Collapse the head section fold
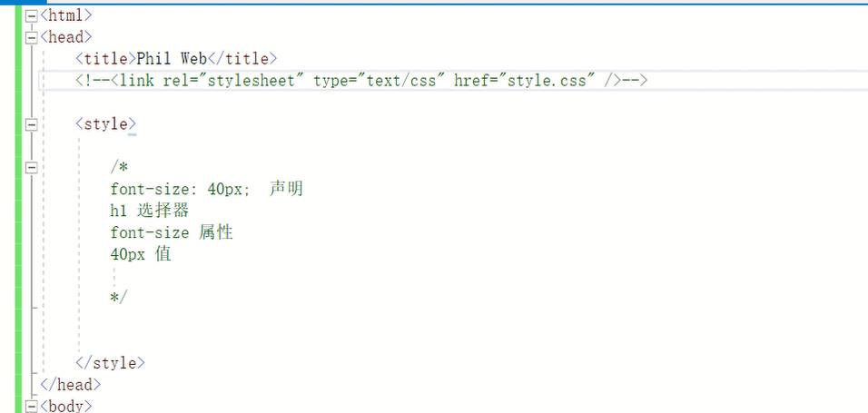The width and height of the screenshot is (868, 413). [x=32, y=38]
